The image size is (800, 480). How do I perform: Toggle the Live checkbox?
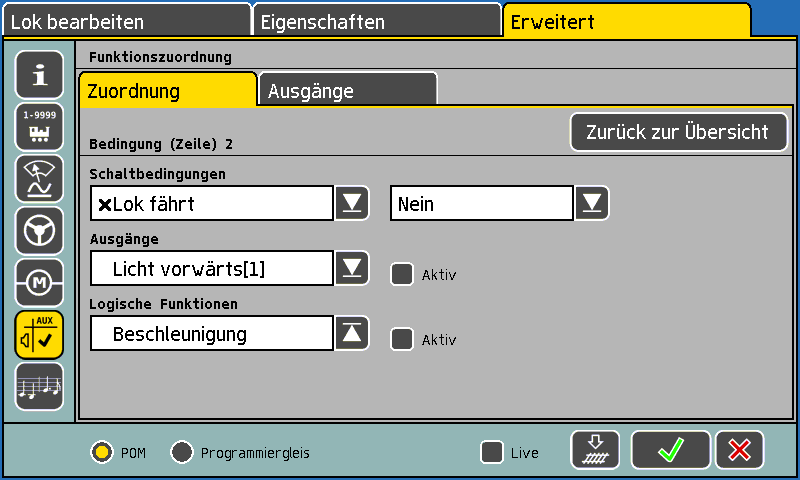pos(492,452)
